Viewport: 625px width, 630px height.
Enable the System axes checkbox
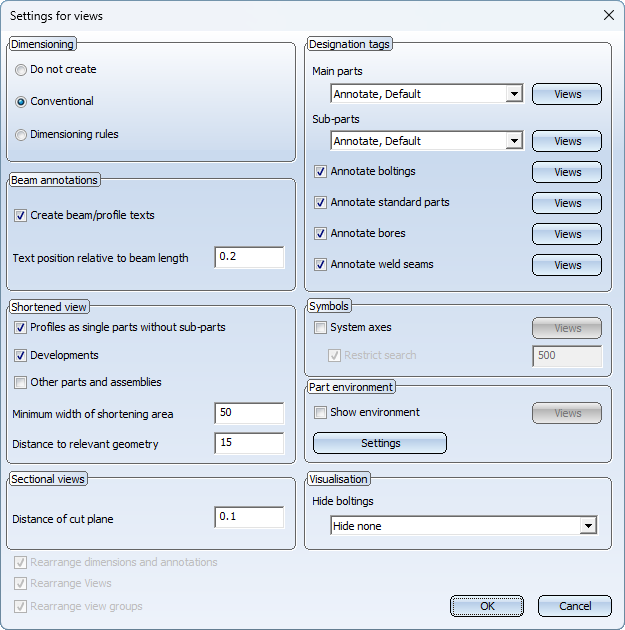[321, 327]
